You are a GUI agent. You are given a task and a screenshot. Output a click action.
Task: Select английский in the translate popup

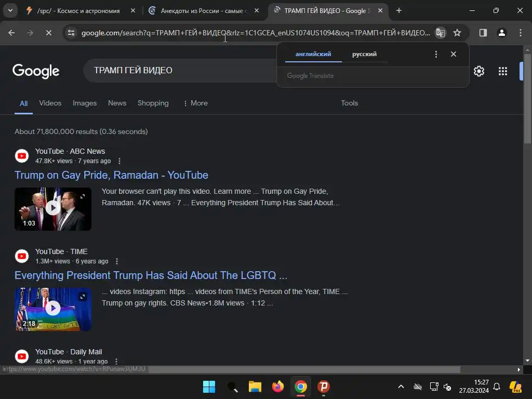pos(313,54)
